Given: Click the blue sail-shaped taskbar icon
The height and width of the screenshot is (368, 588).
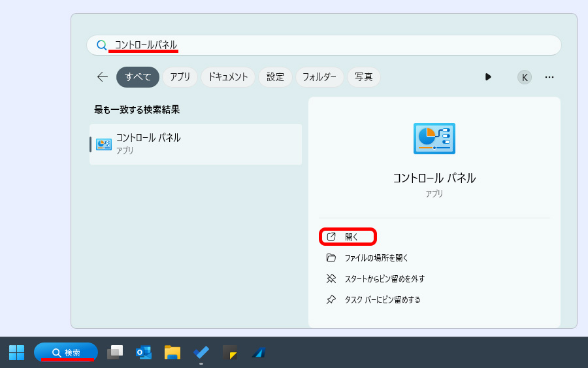Looking at the screenshot, I should click(x=258, y=352).
